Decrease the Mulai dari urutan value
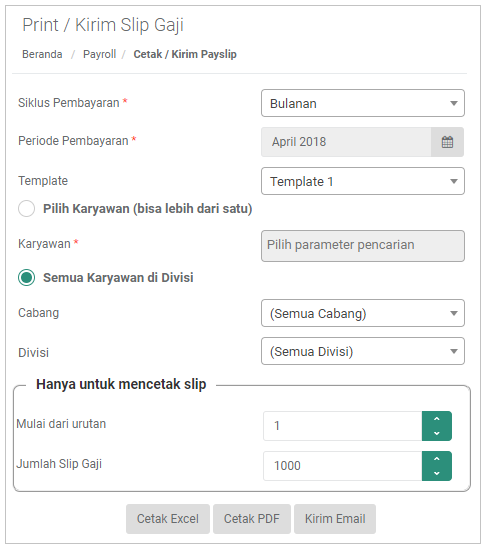Viewport: 488px width, 549px height. [437, 433]
